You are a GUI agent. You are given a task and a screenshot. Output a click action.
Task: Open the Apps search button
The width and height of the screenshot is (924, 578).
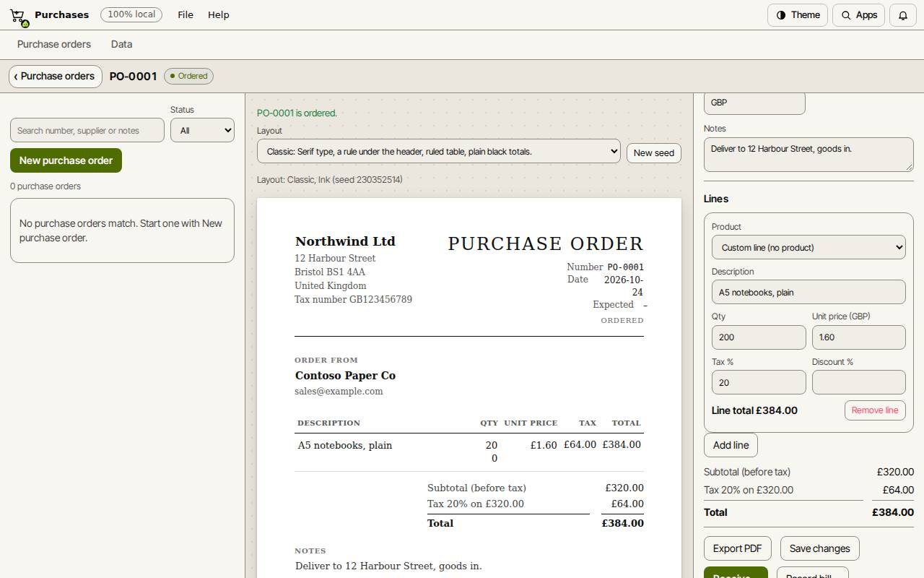(858, 15)
